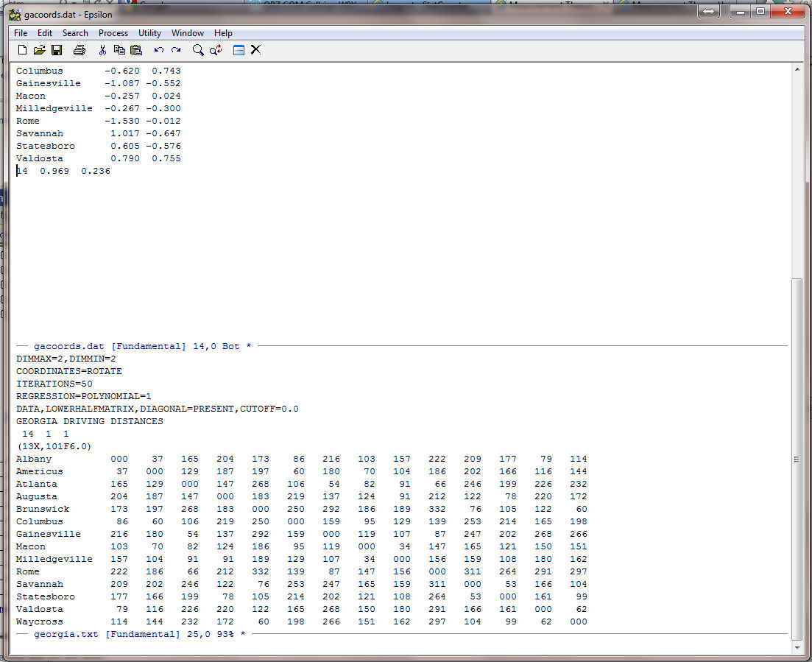Click the window/buffer list icon
Image resolution: width=812 pixels, height=662 pixels.
pos(239,50)
